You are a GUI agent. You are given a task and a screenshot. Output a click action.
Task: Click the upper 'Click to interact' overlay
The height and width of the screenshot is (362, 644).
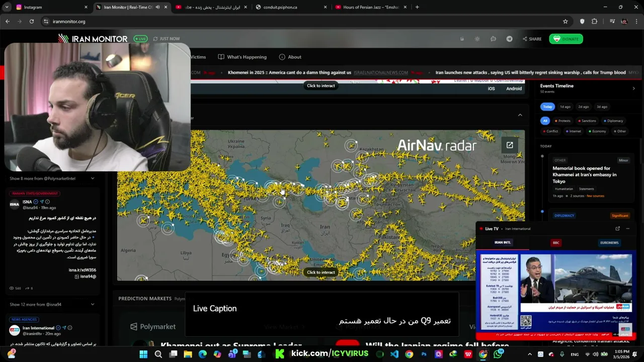pos(321,85)
